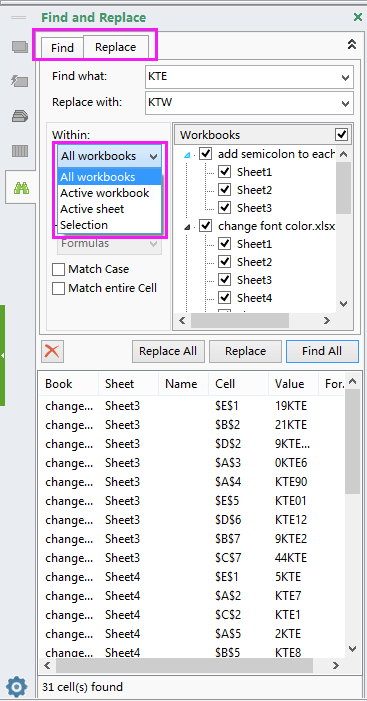Open the Find what dropdown arrow
Image resolution: width=367 pixels, height=701 pixels.
pyautogui.click(x=345, y=77)
